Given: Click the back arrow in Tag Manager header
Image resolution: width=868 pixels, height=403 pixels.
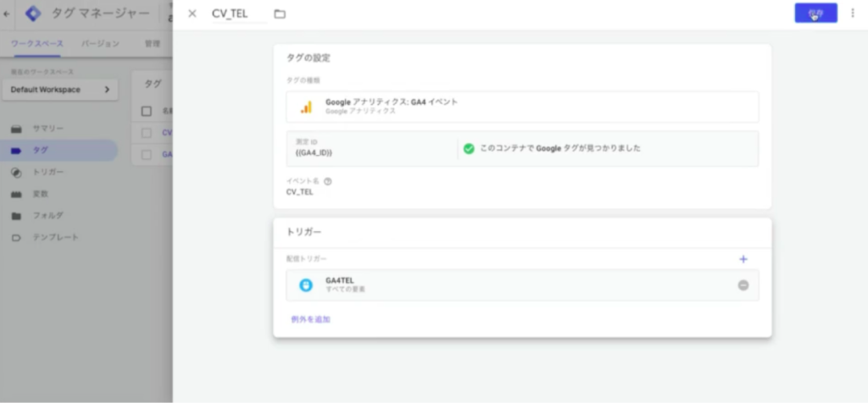Looking at the screenshot, I should point(7,14).
